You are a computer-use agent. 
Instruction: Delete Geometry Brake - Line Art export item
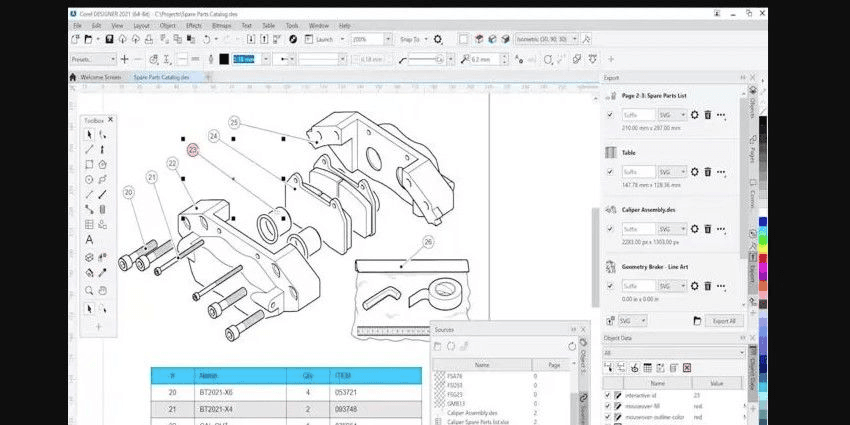(707, 286)
